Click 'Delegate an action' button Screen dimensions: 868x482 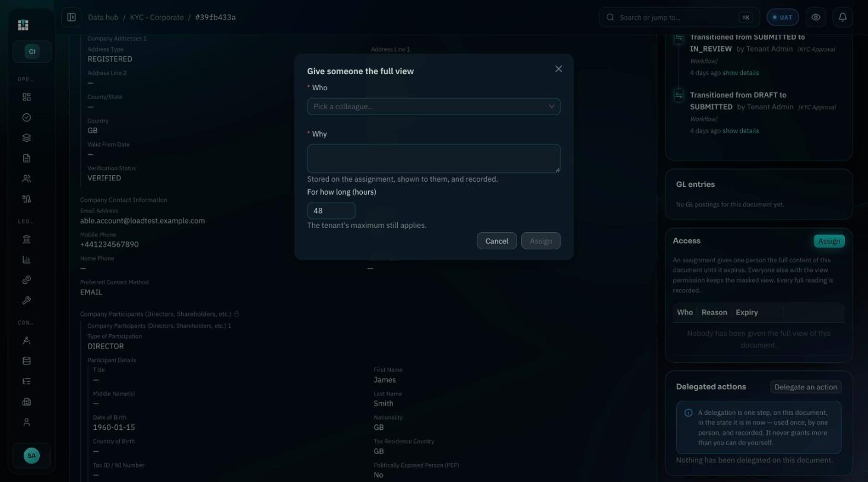806,387
